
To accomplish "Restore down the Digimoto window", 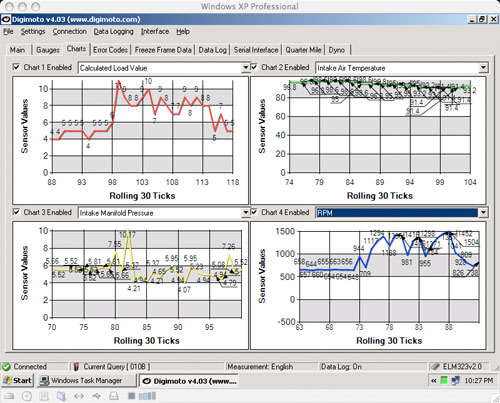I will pyautogui.click(x=482, y=19).
